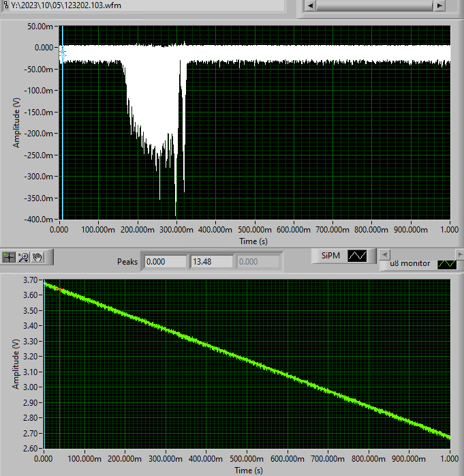Click the u8 monitor legend plot icon
Image resolution: width=464 pixels, height=476 pixels.
(447, 264)
